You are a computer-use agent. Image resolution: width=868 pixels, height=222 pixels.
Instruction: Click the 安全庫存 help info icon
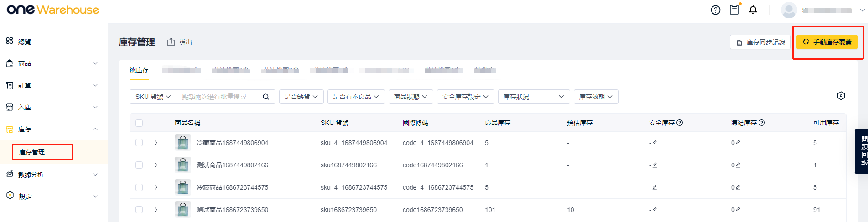click(x=680, y=123)
